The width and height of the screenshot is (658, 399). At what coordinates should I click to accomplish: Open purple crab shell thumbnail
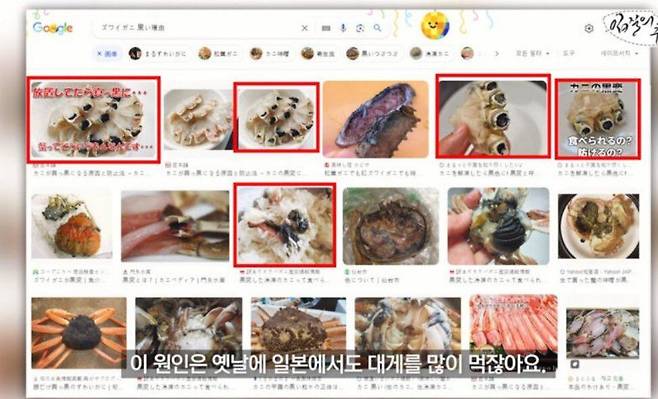(376, 119)
